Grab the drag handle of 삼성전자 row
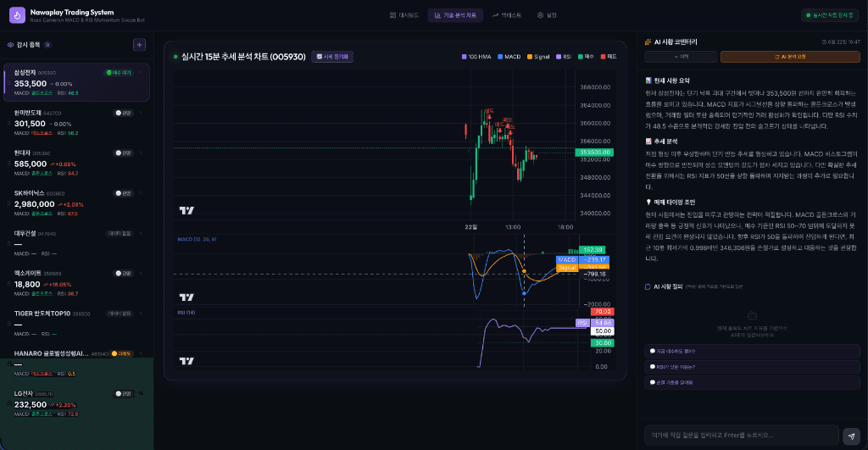 8,84
